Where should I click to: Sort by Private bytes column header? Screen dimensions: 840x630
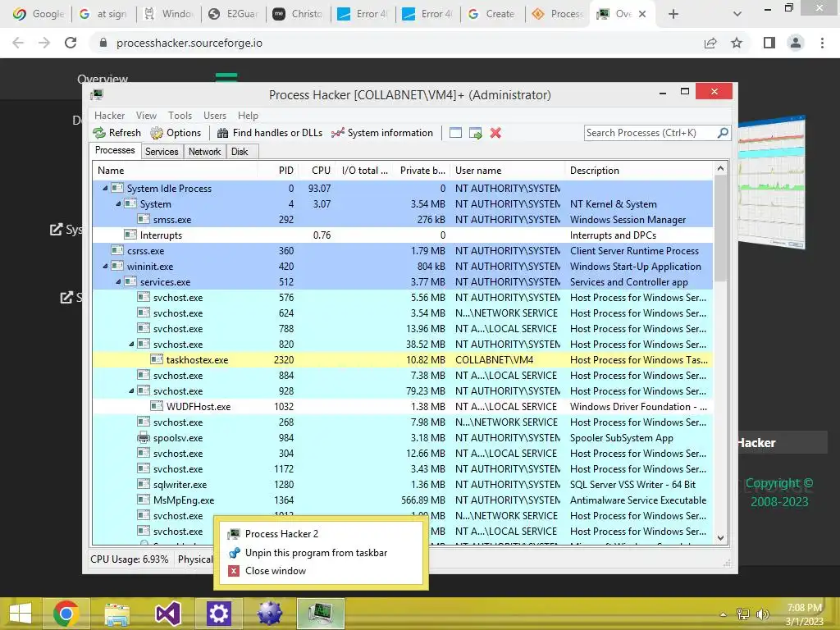coord(422,171)
